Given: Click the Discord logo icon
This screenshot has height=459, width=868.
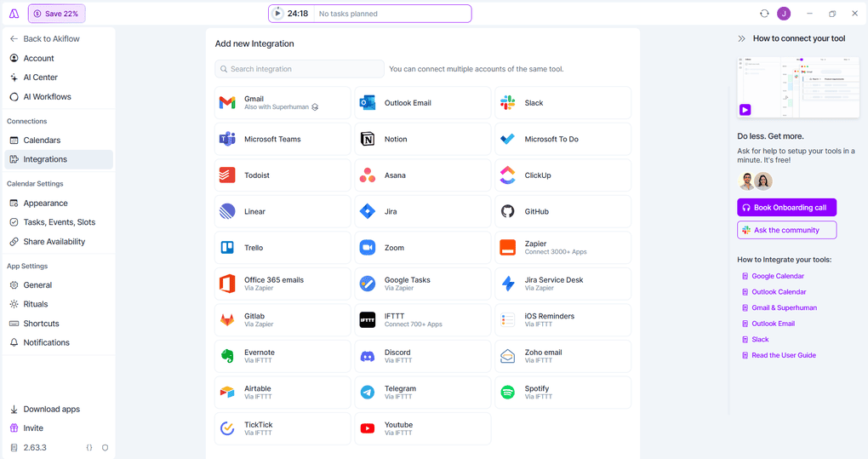Looking at the screenshot, I should click(x=368, y=357).
